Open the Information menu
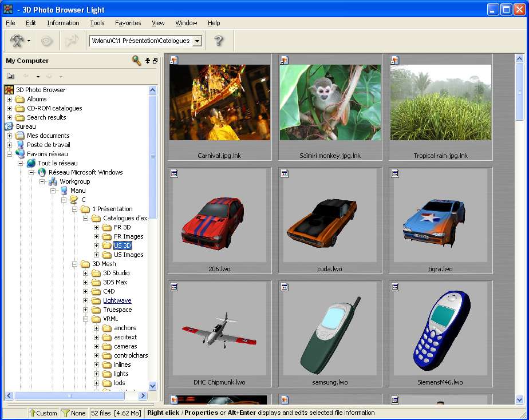This screenshot has height=420, width=529. pos(63,23)
